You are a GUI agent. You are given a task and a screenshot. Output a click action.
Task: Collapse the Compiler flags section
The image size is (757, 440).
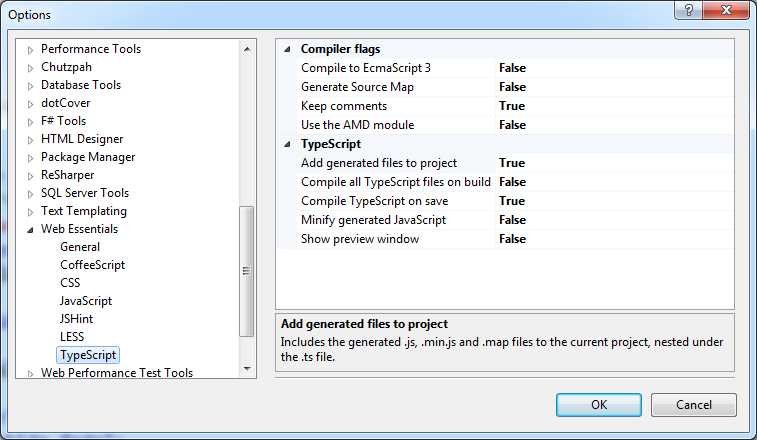pos(287,49)
